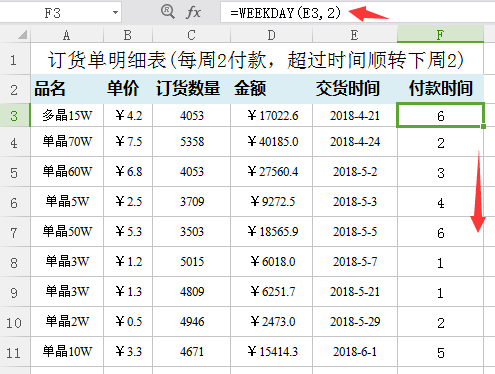Select amount cell ￥15414.3
Viewport: 495px width, 374px height.
pos(271,351)
